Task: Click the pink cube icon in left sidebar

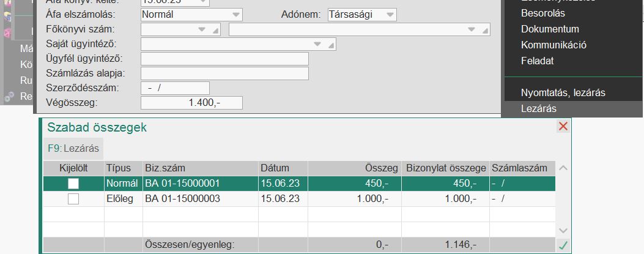Action: [x=7, y=33]
